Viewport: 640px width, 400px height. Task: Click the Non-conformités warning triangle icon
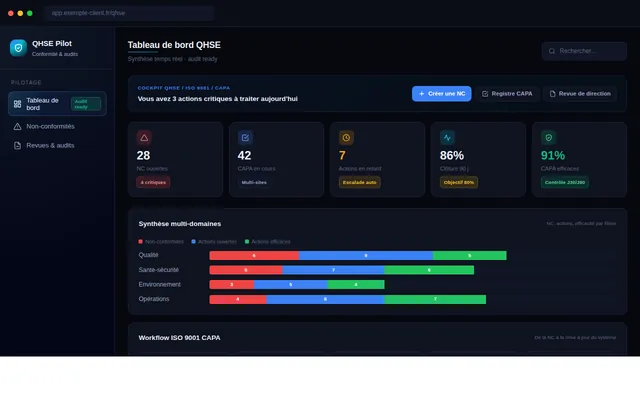[18, 127]
